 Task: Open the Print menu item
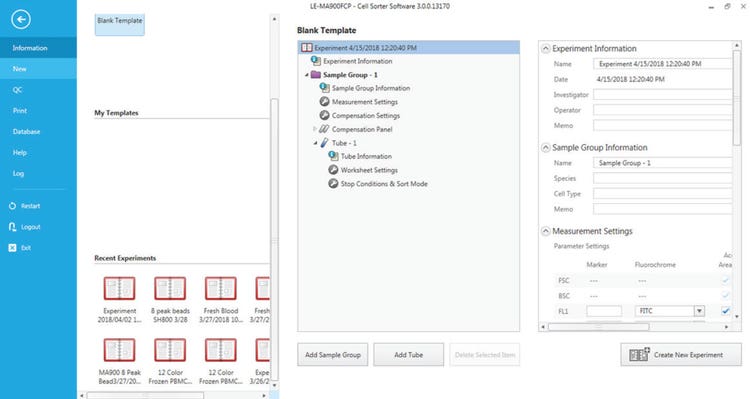pos(38,111)
